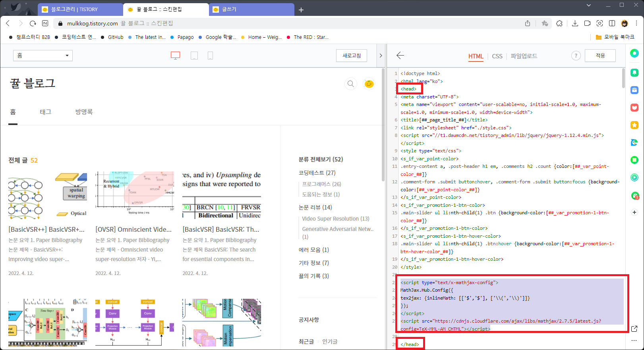Switch to the CSS tab
The image size is (644, 350).
pyautogui.click(x=497, y=56)
